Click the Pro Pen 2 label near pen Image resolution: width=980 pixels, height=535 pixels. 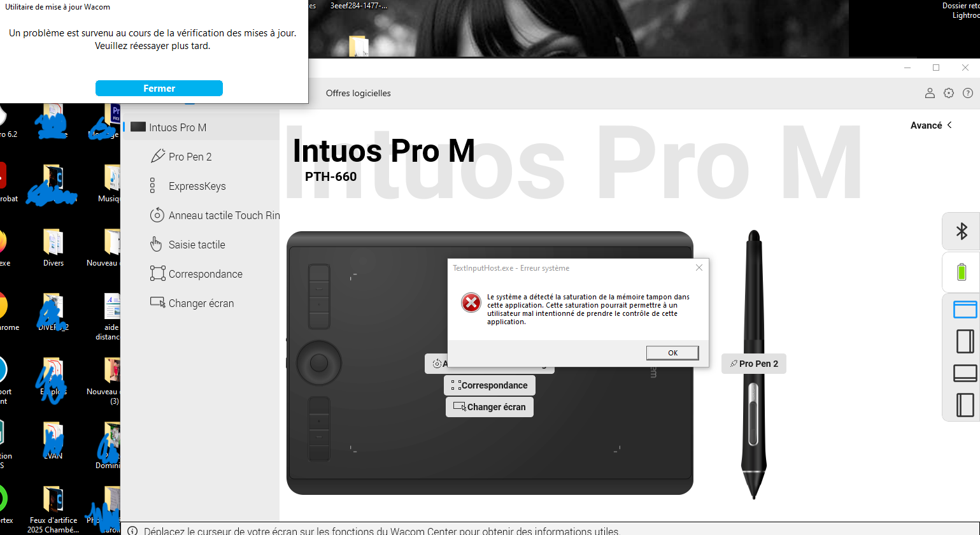coord(754,364)
